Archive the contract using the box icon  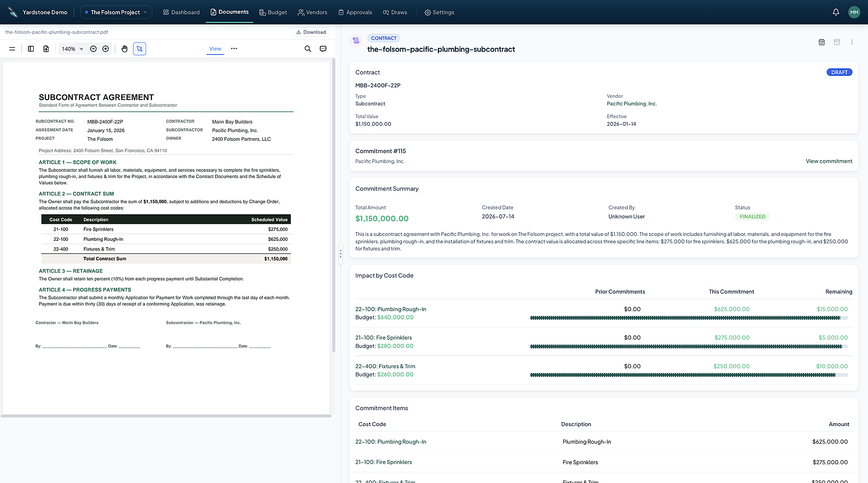click(x=837, y=42)
